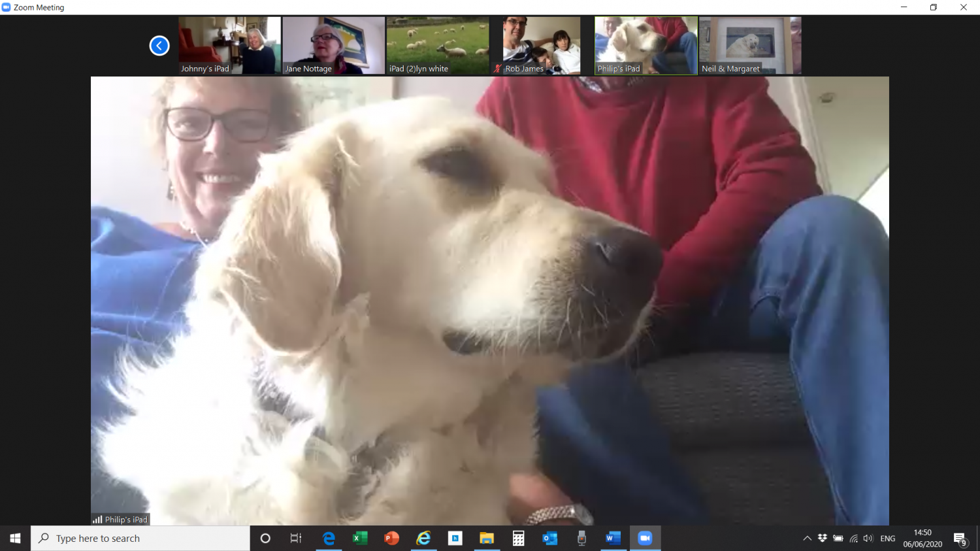Open Task View on taskbar
Viewport: 980px width, 551px height.
(x=296, y=538)
